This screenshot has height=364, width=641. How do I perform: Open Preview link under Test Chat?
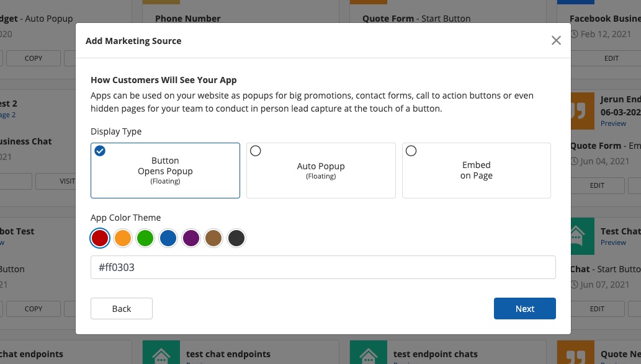pos(613,242)
